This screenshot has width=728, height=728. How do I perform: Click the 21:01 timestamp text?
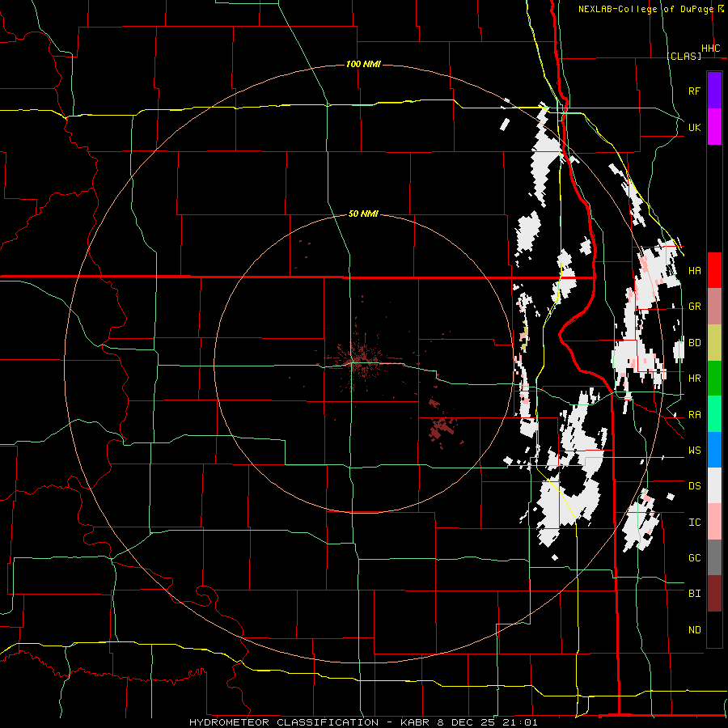pos(518,722)
